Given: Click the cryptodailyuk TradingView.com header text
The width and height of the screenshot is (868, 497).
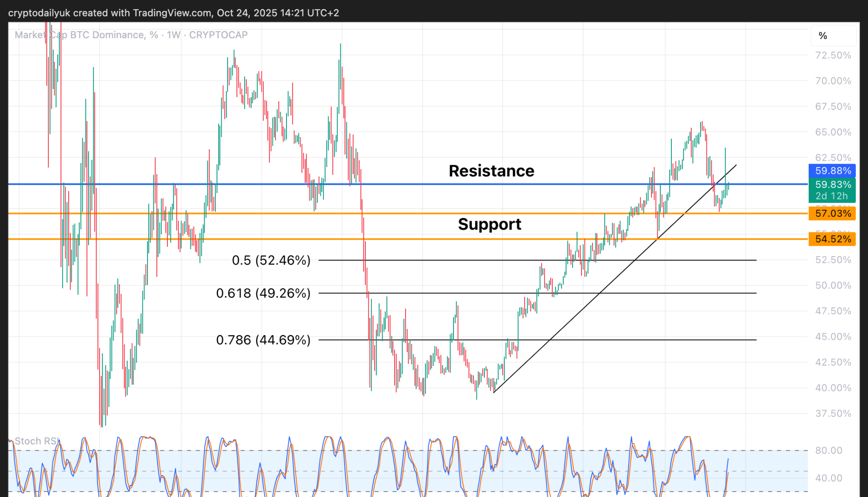Looking at the screenshot, I should tap(173, 13).
